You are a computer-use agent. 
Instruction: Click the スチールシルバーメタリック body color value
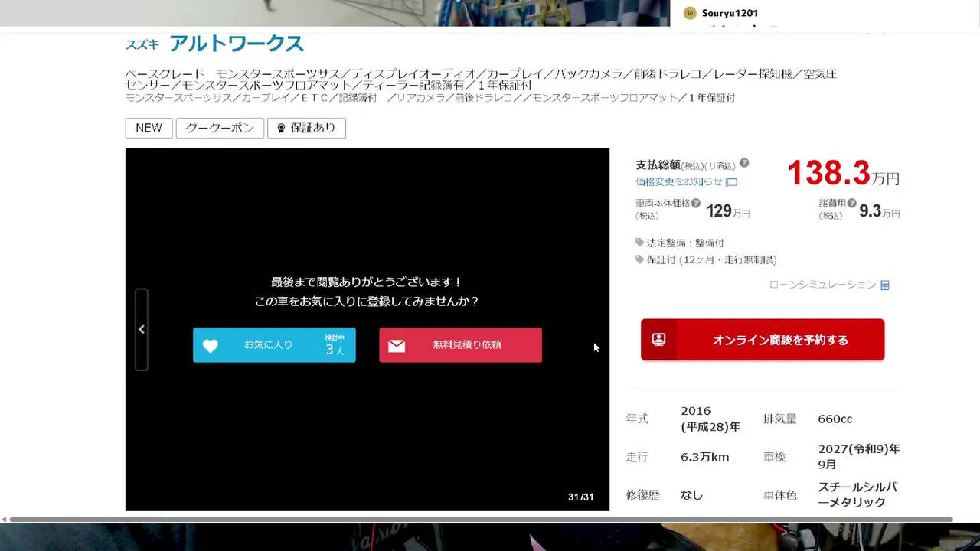857,494
